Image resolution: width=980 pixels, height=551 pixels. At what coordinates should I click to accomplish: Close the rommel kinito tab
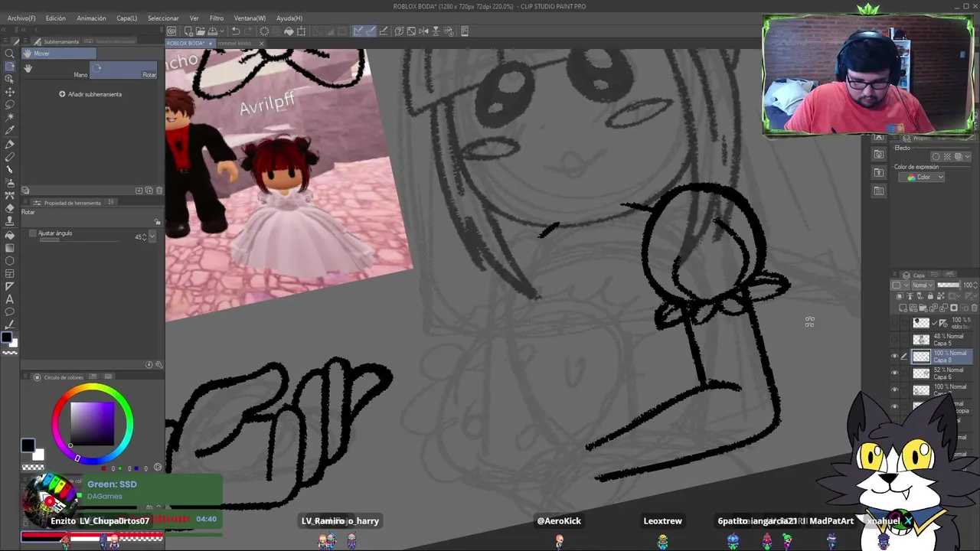click(261, 44)
